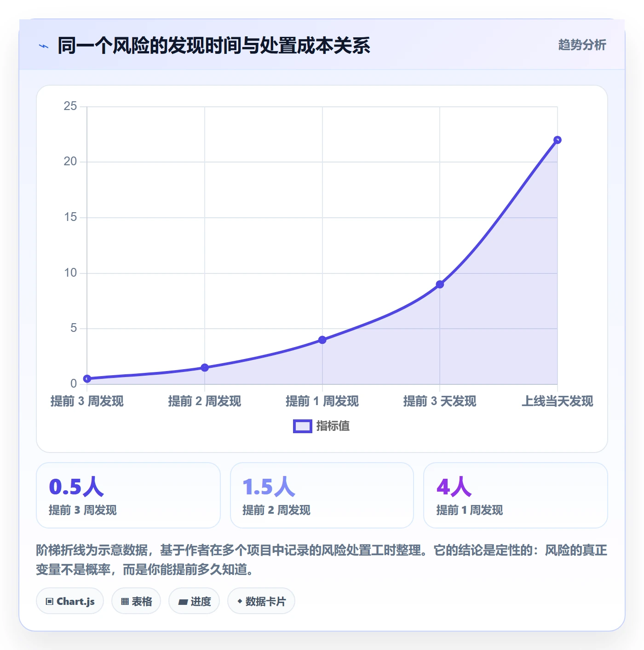Click the 1.5人 stat card
The height and width of the screenshot is (650, 644).
coord(322,495)
